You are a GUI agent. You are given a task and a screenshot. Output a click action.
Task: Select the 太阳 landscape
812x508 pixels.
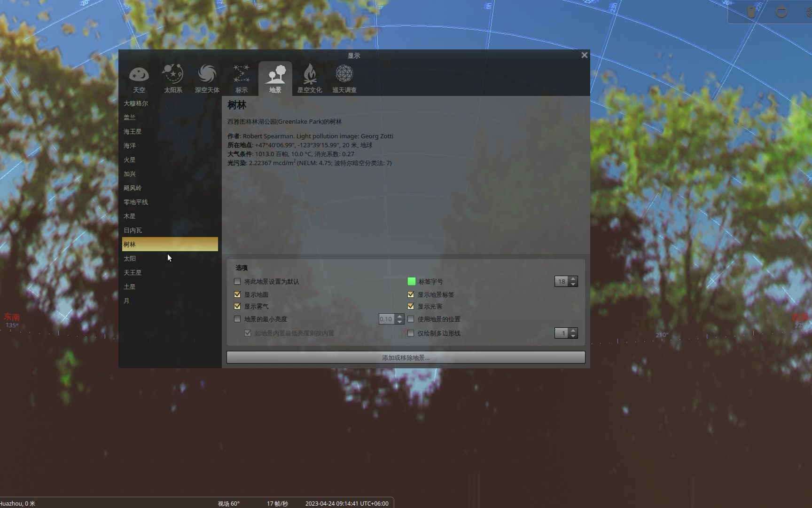tap(170, 259)
